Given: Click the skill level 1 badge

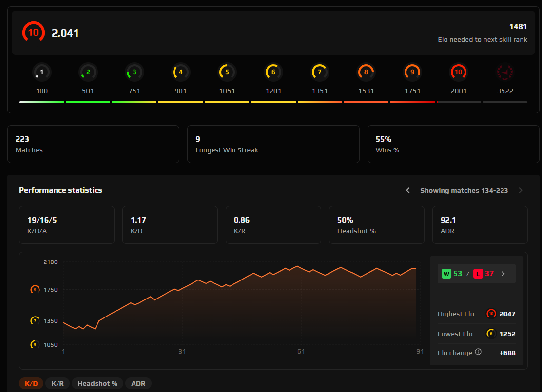Looking at the screenshot, I should (41, 72).
